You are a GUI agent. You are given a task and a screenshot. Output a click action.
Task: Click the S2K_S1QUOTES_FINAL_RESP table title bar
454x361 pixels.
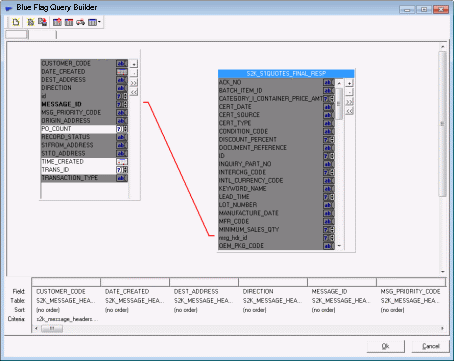tap(286, 73)
